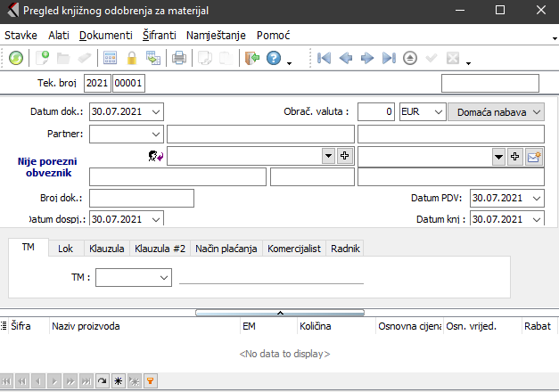Click the envelope email icon
The height and width of the screenshot is (392, 559).
[534, 156]
